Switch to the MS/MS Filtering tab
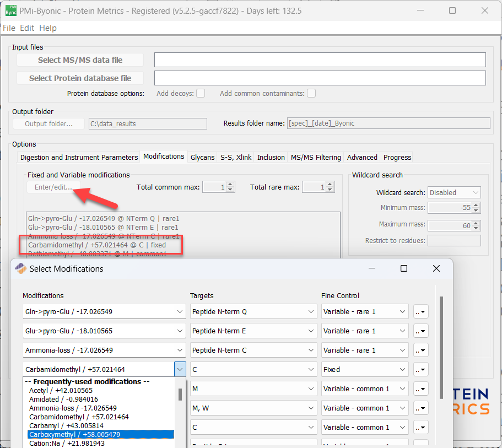 click(315, 157)
